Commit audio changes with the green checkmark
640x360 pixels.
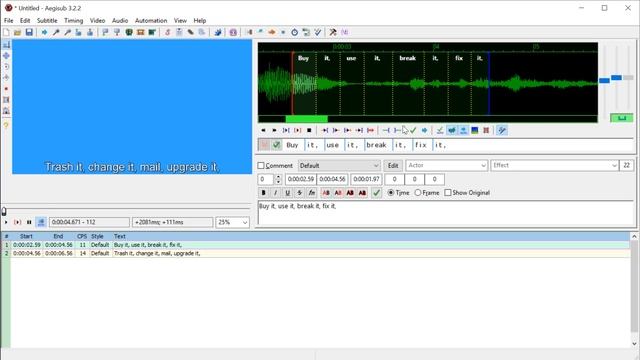(x=413, y=130)
